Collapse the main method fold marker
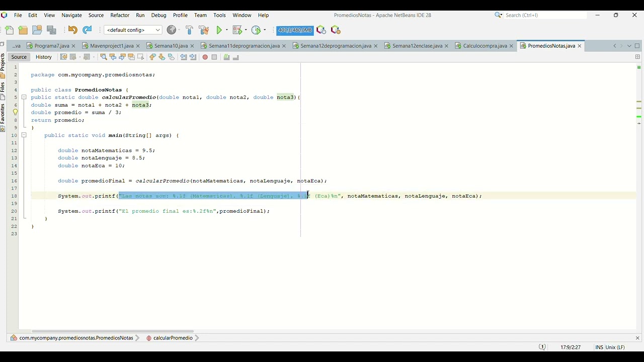The height and width of the screenshot is (362, 644). 24,135
